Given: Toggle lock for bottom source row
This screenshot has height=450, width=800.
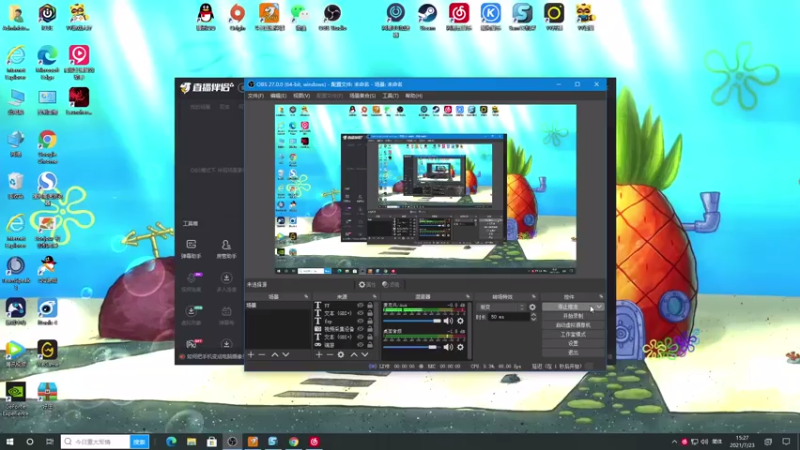Looking at the screenshot, I should coord(370,345).
